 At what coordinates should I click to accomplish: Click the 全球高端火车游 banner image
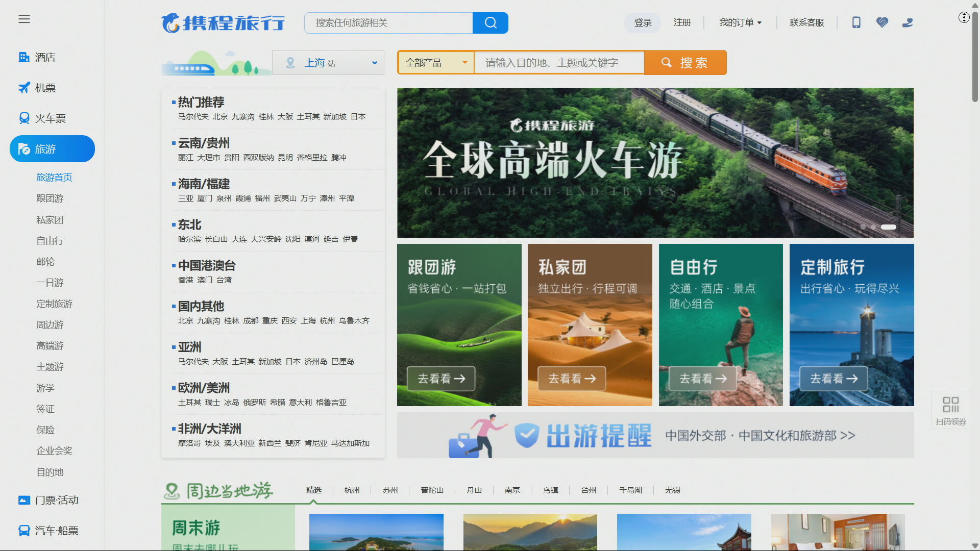(x=655, y=162)
